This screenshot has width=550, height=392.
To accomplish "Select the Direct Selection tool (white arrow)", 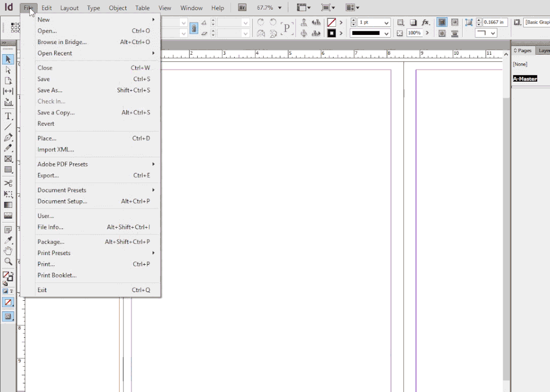I will coord(8,70).
